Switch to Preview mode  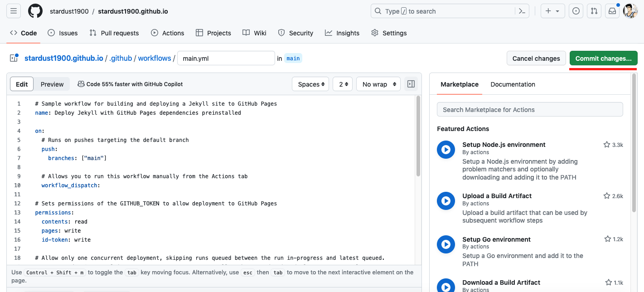52,84
